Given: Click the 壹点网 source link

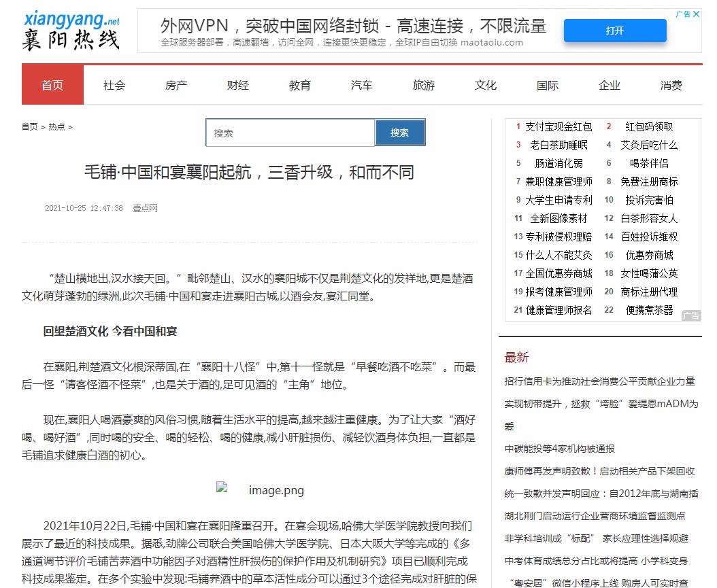Looking at the screenshot, I should pos(145,208).
